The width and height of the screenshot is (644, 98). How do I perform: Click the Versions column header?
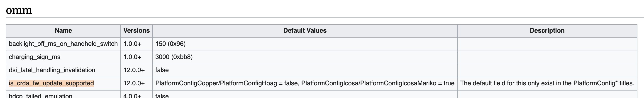click(137, 31)
